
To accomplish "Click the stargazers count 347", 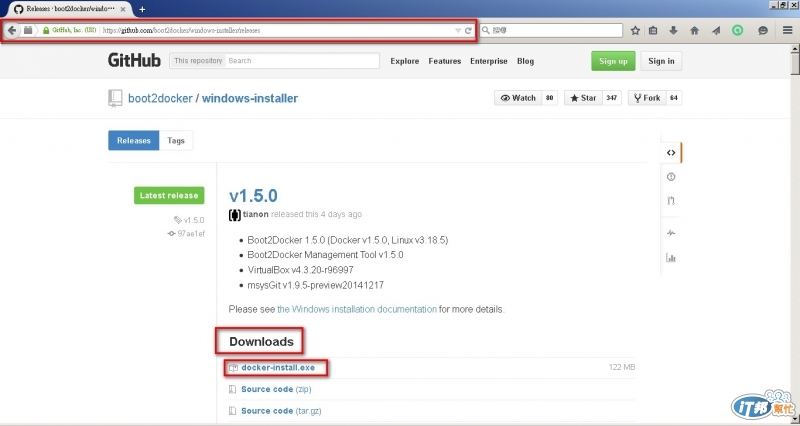I will (612, 98).
